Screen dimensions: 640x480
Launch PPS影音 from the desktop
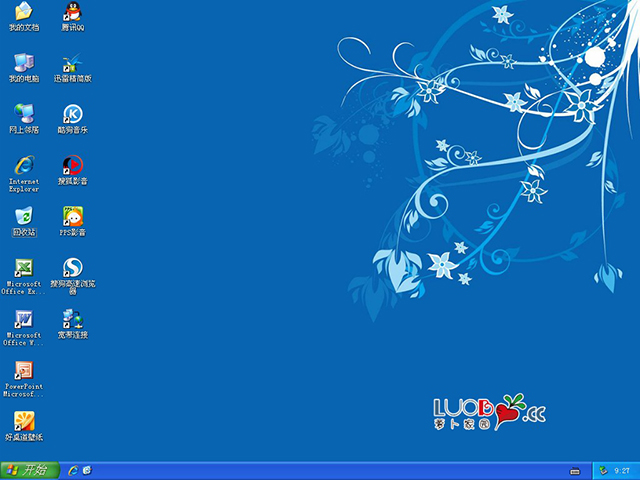[x=72, y=216]
